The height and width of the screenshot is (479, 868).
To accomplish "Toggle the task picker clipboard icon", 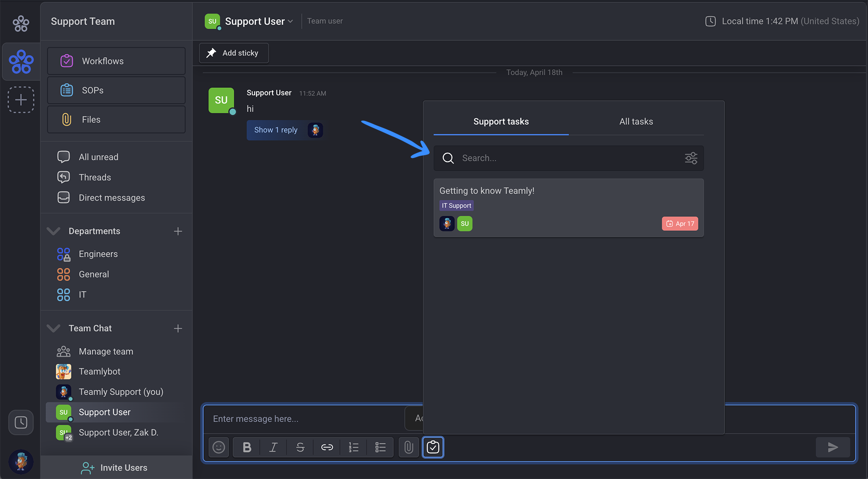I will (x=433, y=448).
